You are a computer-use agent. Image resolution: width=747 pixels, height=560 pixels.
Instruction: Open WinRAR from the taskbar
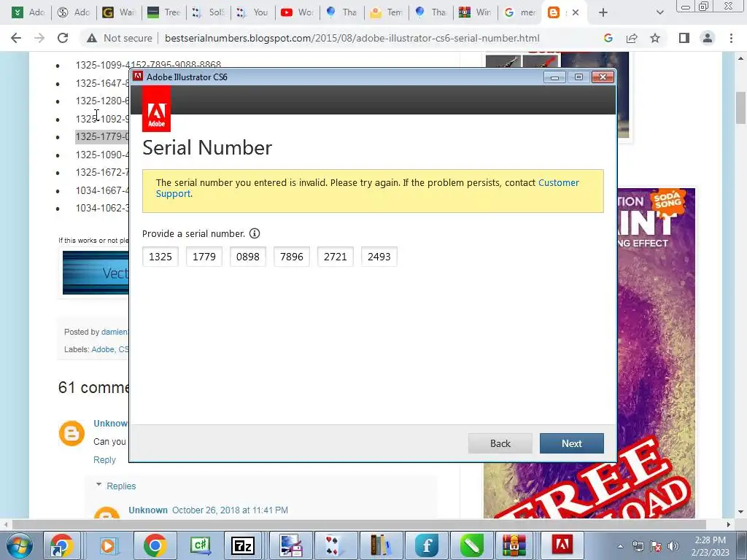(514, 545)
